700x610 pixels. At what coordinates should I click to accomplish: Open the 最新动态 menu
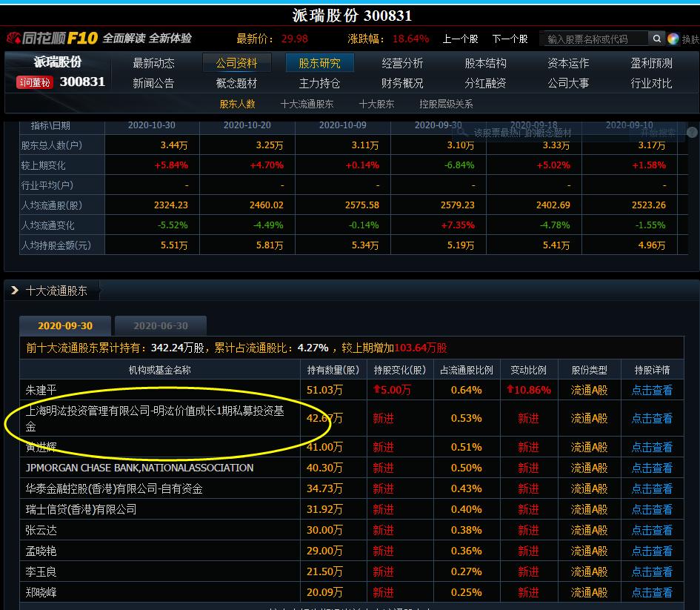pyautogui.click(x=153, y=63)
